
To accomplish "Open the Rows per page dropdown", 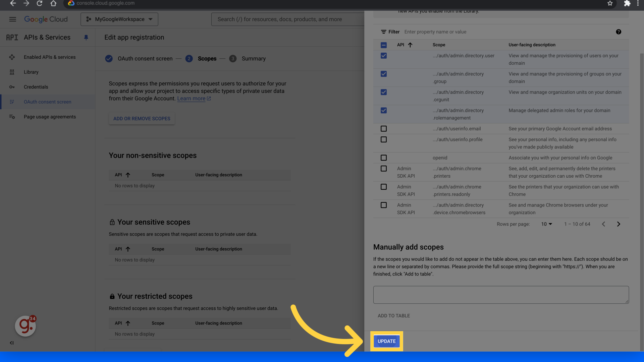I will [546, 224].
